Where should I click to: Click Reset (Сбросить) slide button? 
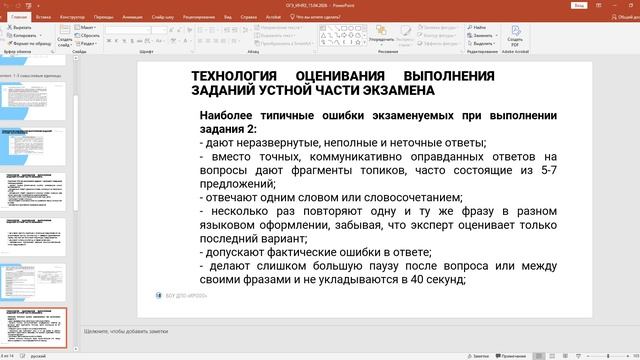click(87, 36)
